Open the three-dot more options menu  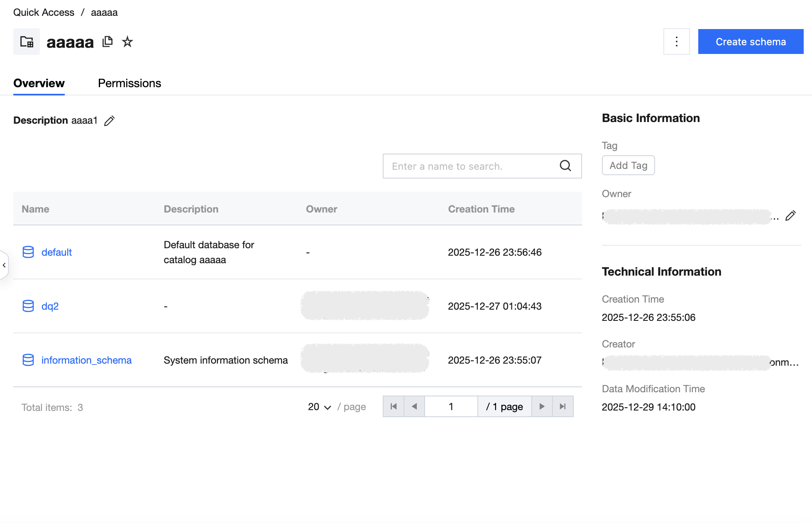(676, 42)
